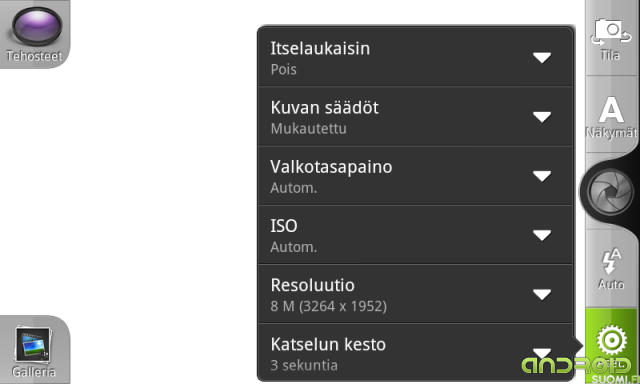Expand the Katselun kesto dropdown arrow
The height and width of the screenshot is (384, 640).
click(542, 353)
